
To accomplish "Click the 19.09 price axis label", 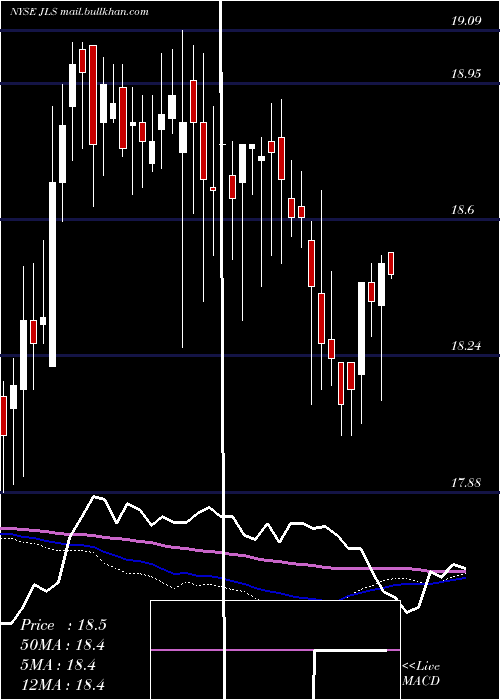I will (x=466, y=21).
